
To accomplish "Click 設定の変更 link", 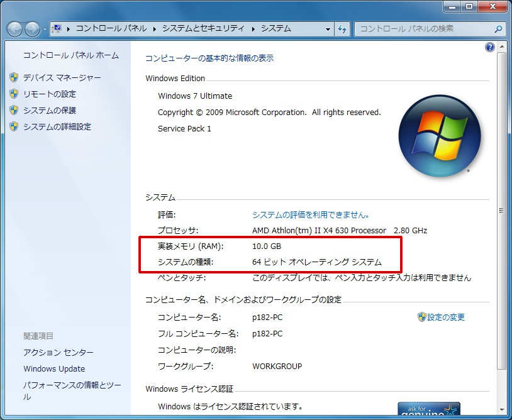I will click(446, 317).
